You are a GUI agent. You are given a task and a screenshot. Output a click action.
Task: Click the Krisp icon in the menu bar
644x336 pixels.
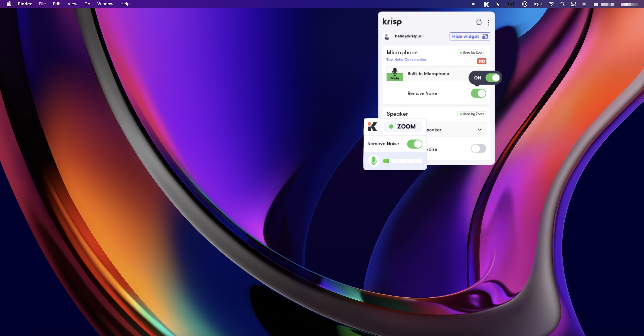tap(486, 4)
